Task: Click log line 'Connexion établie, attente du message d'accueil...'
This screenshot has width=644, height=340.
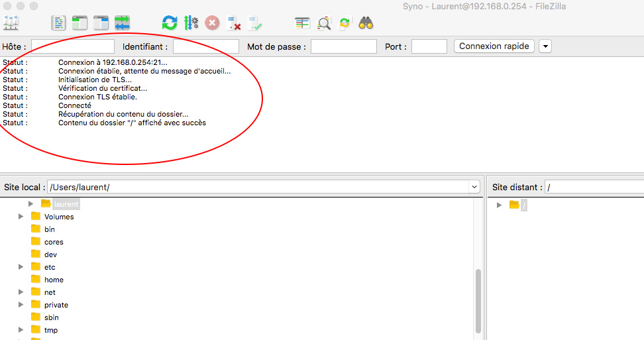Action: [x=144, y=71]
